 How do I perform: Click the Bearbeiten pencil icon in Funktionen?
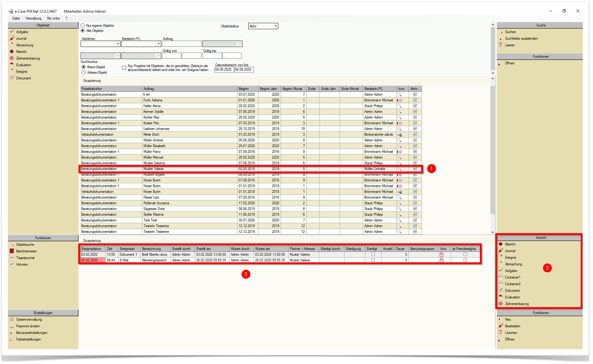[501, 326]
